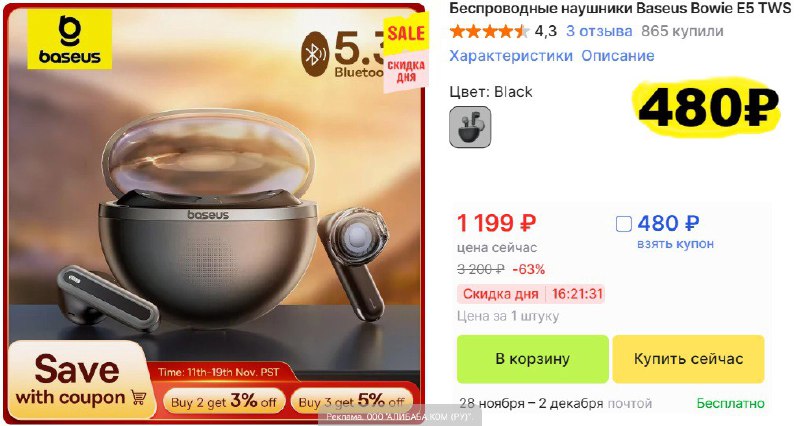
Task: Open the 3 отзыва reviews link
Action: coord(599,31)
